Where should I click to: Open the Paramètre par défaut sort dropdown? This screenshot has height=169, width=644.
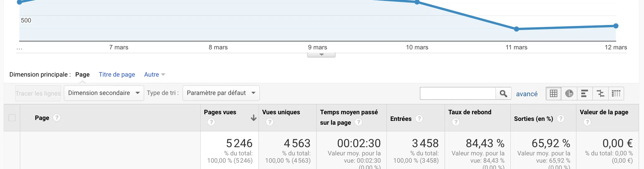[x=221, y=93]
